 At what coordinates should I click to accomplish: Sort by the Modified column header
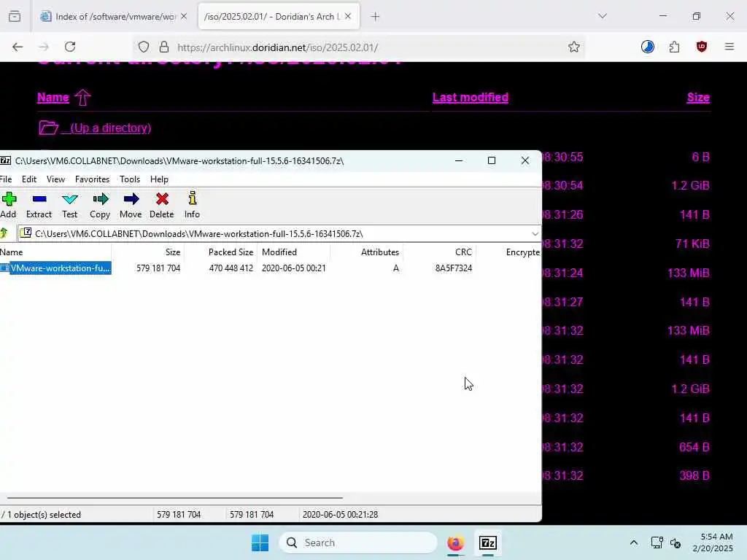[293, 252]
